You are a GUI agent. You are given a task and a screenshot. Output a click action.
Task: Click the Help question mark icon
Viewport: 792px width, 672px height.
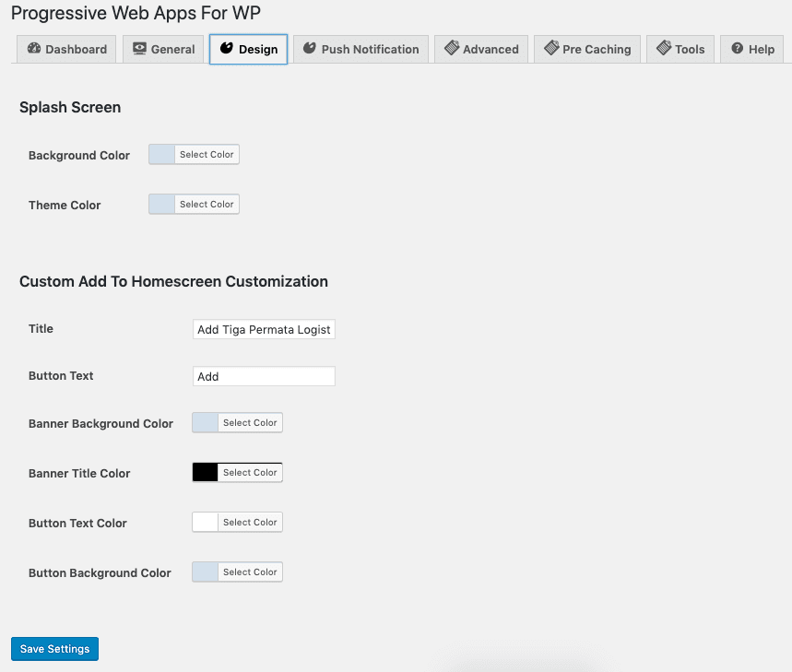[x=738, y=49]
